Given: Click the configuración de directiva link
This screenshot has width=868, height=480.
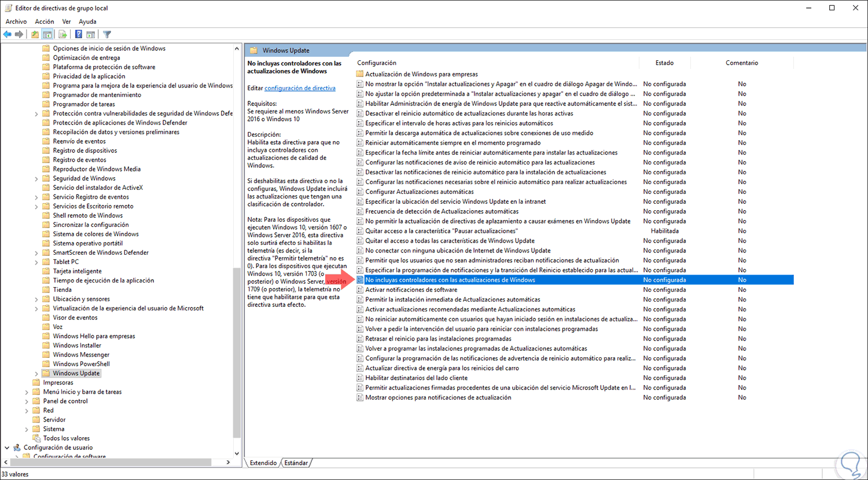Looking at the screenshot, I should 300,88.
